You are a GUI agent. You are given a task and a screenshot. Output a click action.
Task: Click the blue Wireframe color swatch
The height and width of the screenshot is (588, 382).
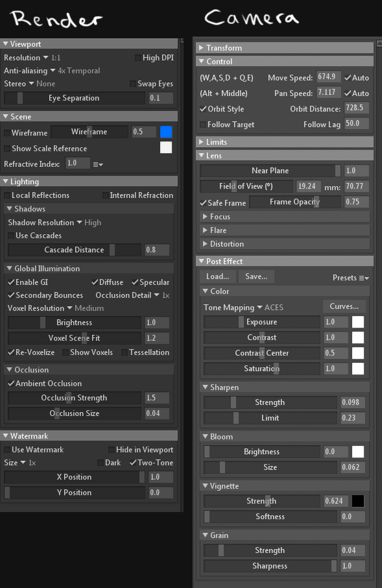coord(165,132)
